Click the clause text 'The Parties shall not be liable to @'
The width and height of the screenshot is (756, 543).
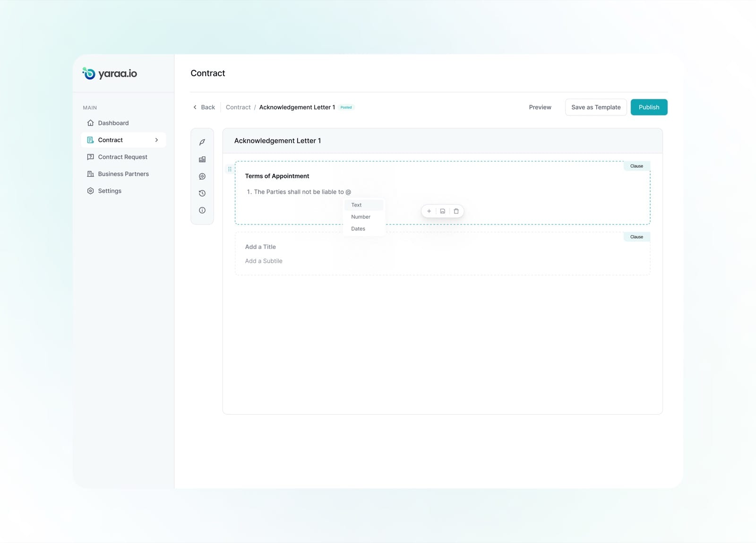tap(302, 192)
